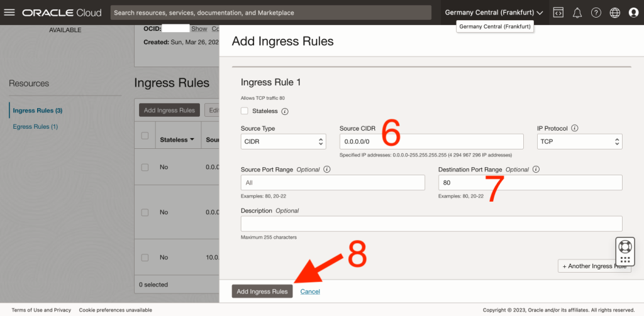644x316 pixels.
Task: Show info tooltip next to Stateless
Action: point(285,111)
